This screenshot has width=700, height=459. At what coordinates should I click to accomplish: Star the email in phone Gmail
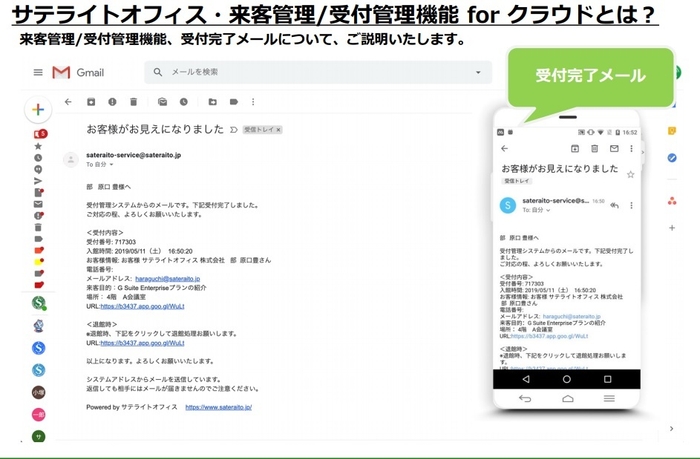coord(630,175)
